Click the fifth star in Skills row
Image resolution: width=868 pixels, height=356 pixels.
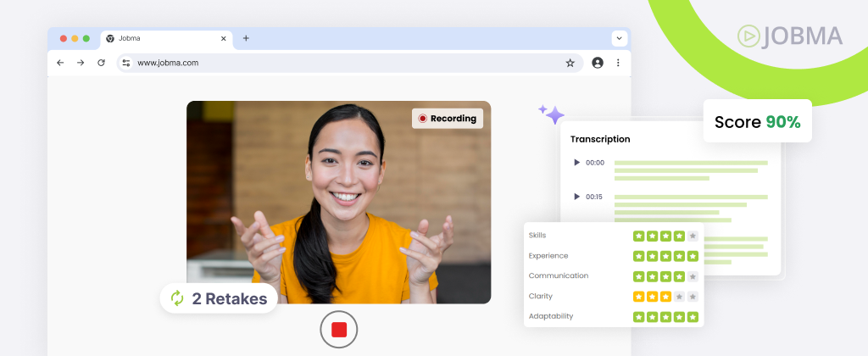pyautogui.click(x=693, y=236)
